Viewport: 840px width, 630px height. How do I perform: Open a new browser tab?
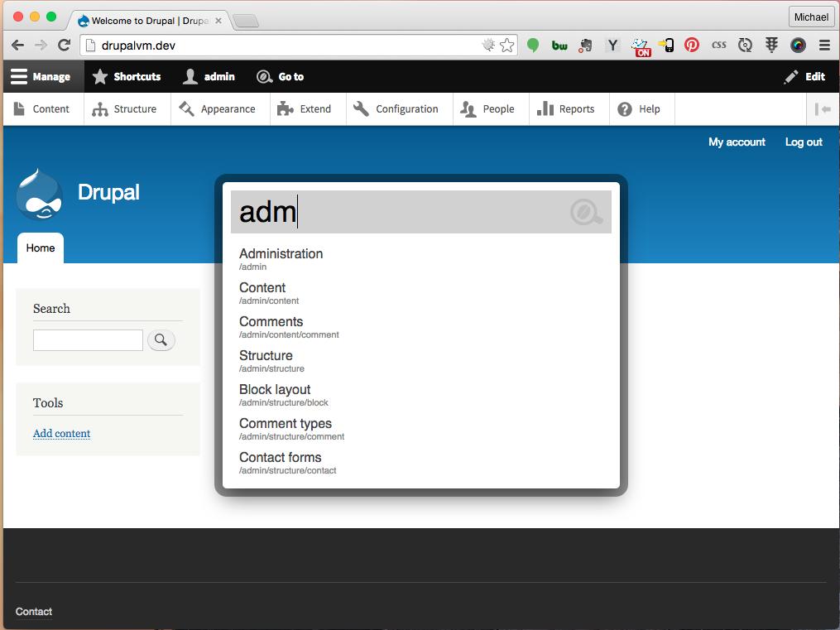pyautogui.click(x=247, y=22)
